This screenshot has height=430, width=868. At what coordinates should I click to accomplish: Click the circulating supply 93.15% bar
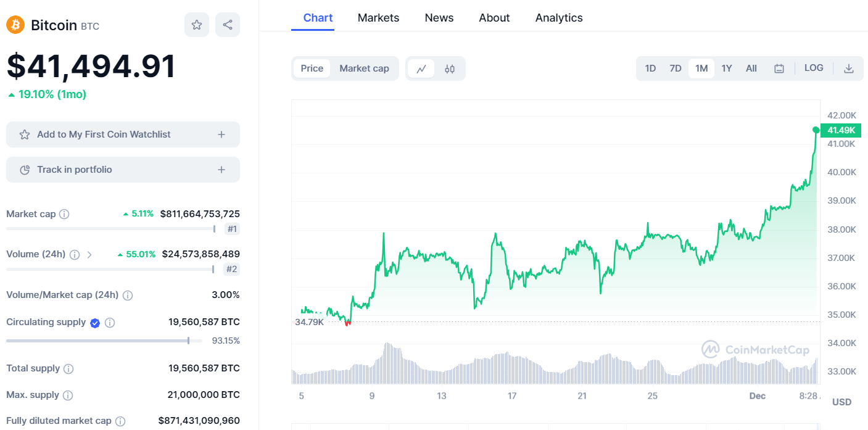[104, 341]
